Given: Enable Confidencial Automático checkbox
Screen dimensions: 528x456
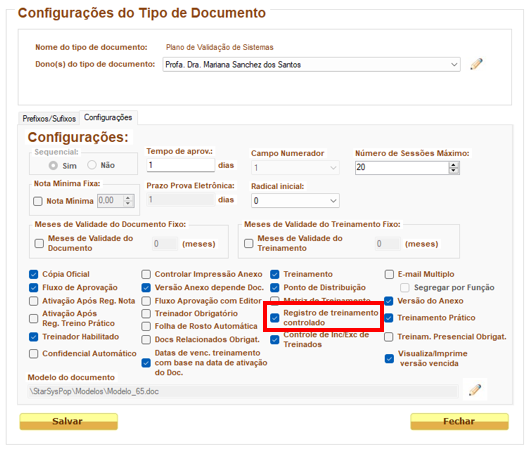Looking at the screenshot, I should pyautogui.click(x=34, y=354).
